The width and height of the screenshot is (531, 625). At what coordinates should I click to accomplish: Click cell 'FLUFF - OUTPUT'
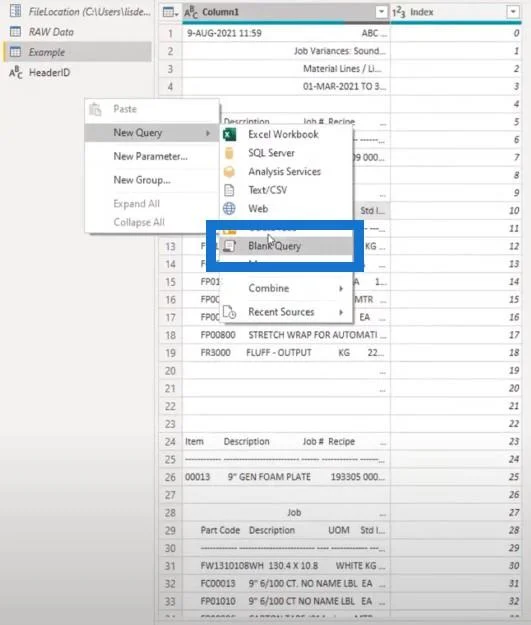click(286, 353)
